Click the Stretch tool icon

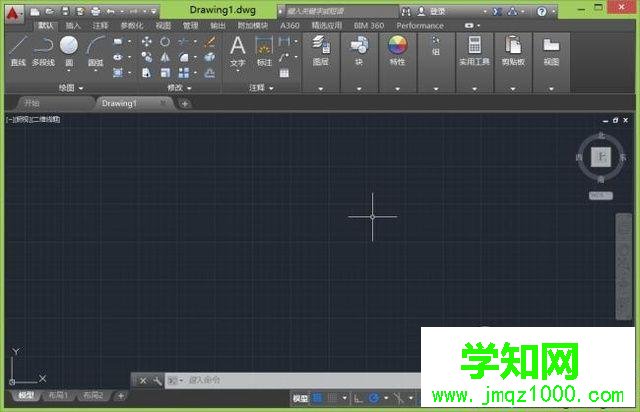147,73
